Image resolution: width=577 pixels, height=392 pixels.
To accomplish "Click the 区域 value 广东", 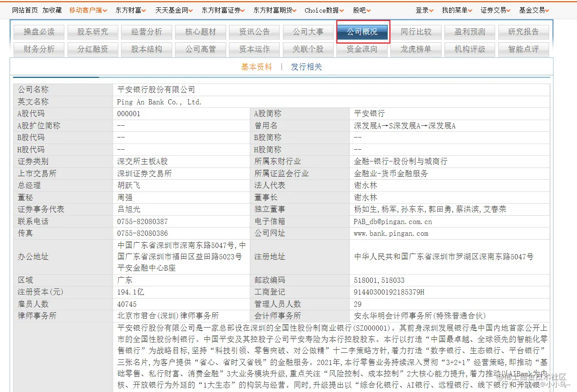I will coord(125,280).
